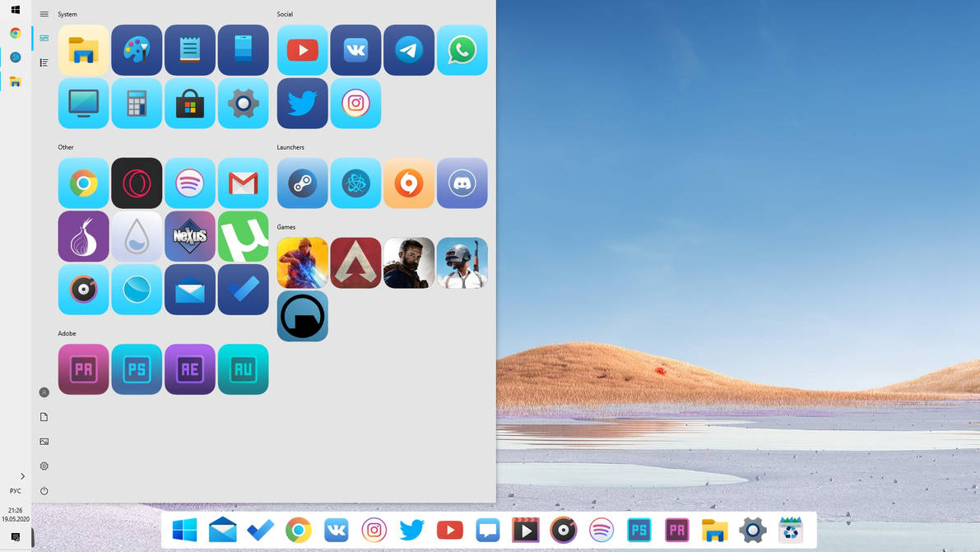
Task: Open the user account button
Action: 44,392
